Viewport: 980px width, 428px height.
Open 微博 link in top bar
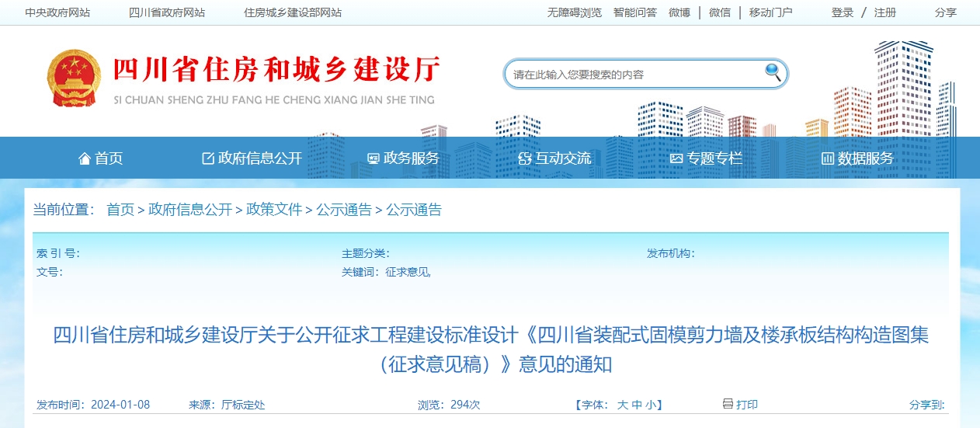(679, 12)
